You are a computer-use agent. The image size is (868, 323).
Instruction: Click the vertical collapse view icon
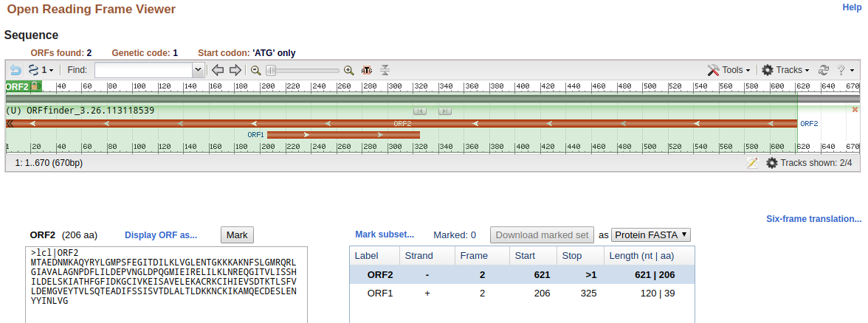[x=385, y=70]
